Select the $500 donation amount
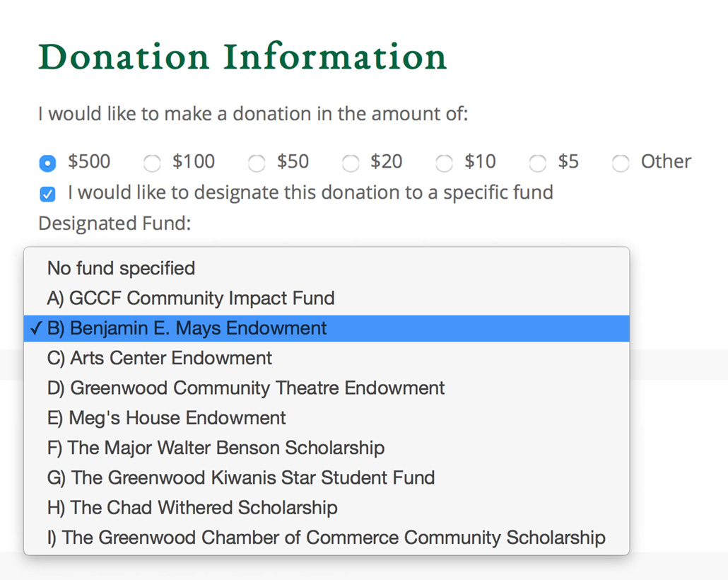728x580 pixels. tap(47, 163)
